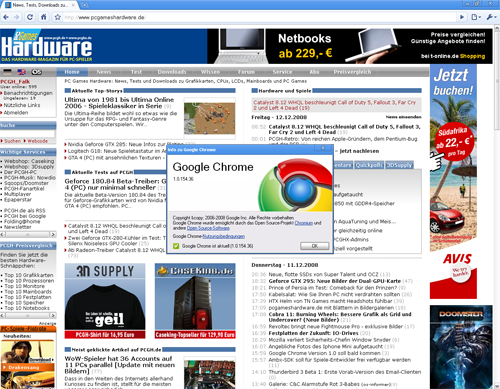The image size is (500, 389).
Task: Click the Chrome logo in the dialog
Action: (294, 185)
